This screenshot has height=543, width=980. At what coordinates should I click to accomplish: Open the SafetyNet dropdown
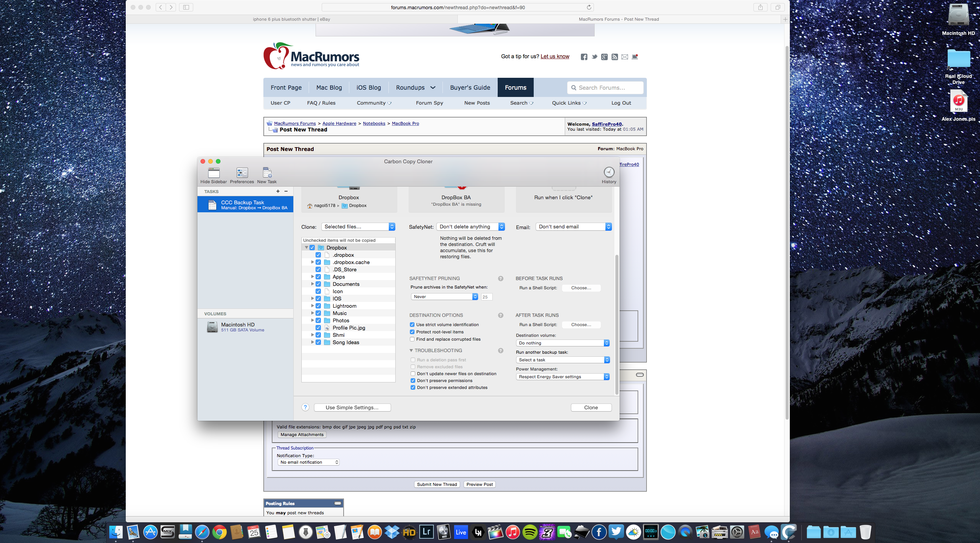470,227
